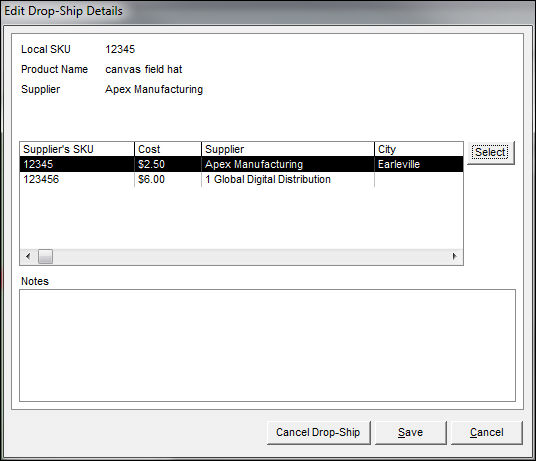Select the Apex Manufacturing supplier row
536x461 pixels.
pyautogui.click(x=241, y=164)
